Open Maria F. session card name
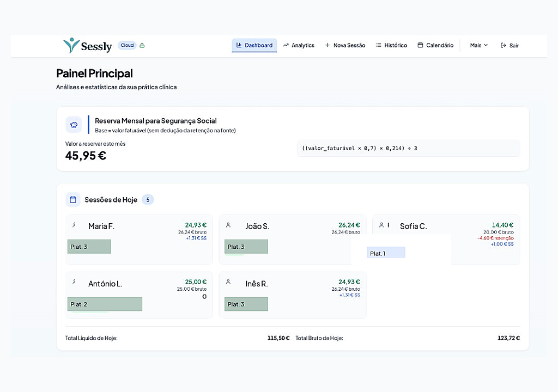The height and width of the screenshot is (392, 558). click(101, 226)
